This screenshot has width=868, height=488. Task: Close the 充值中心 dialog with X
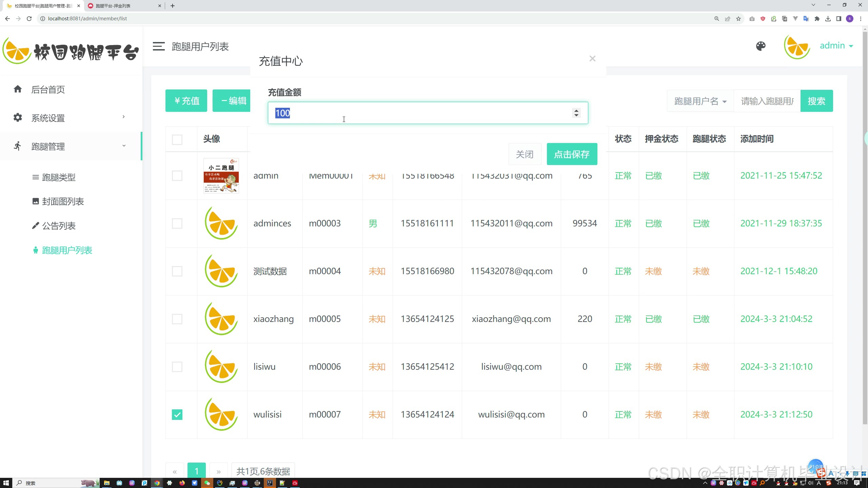pos(592,59)
